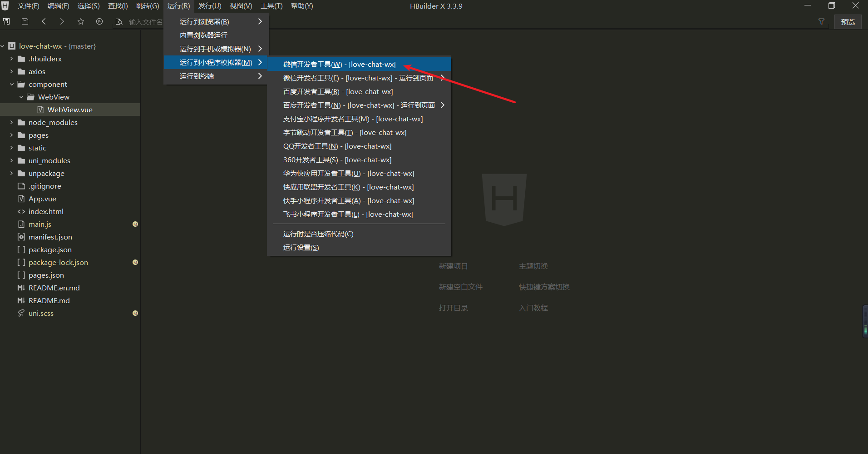
Task: Choose QQ开发者工具(N) entry
Action: [359, 146]
